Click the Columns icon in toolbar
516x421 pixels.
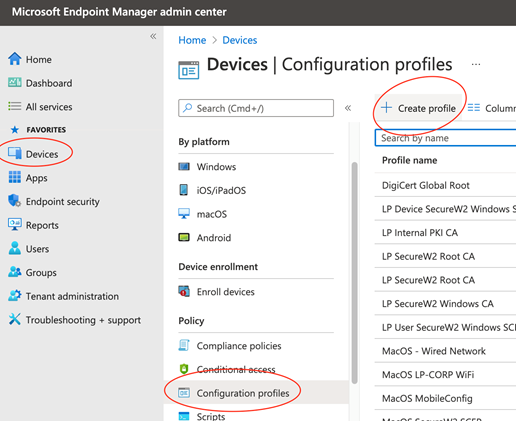pyautogui.click(x=474, y=108)
